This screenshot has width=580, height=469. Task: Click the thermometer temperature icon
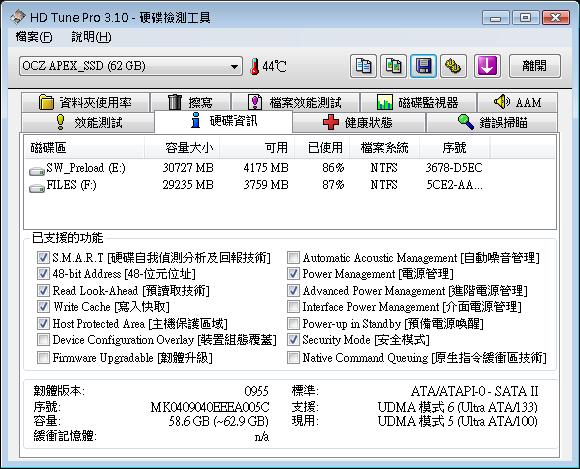pyautogui.click(x=254, y=67)
